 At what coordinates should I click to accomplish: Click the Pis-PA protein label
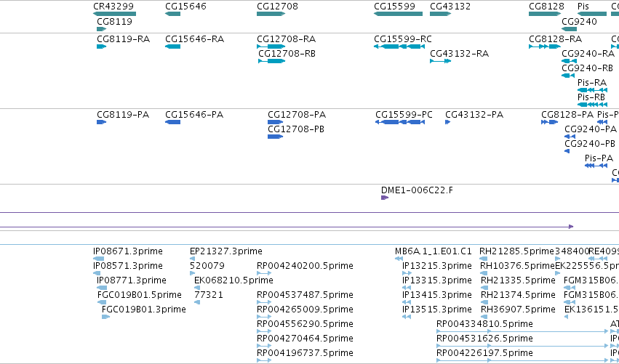coord(599,158)
